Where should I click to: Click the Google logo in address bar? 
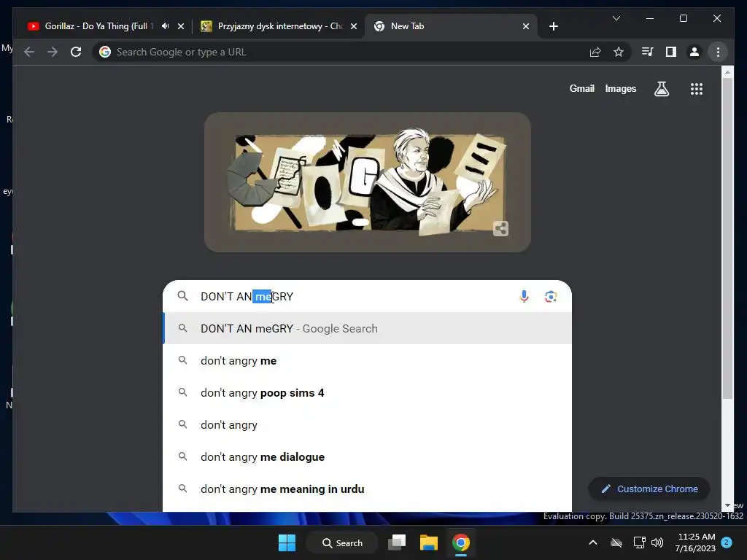tap(105, 52)
